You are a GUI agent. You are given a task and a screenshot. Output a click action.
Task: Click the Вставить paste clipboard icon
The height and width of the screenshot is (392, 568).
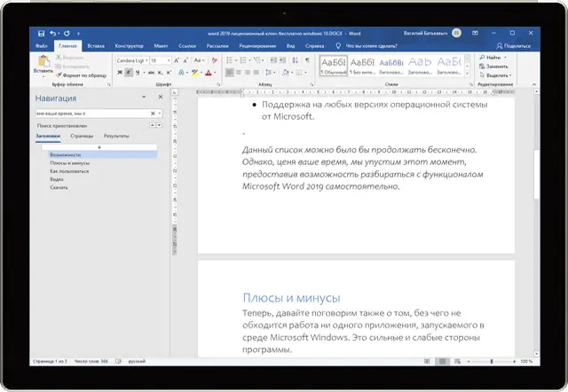pyautogui.click(x=43, y=61)
